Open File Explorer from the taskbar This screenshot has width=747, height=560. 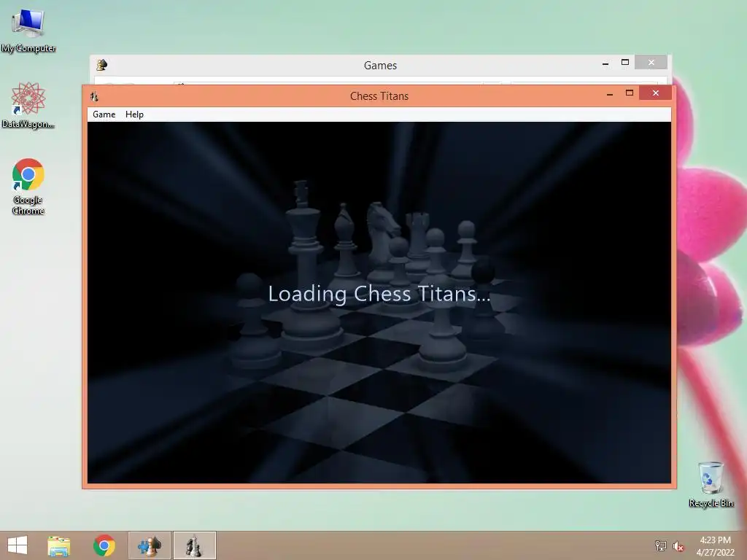coord(59,545)
